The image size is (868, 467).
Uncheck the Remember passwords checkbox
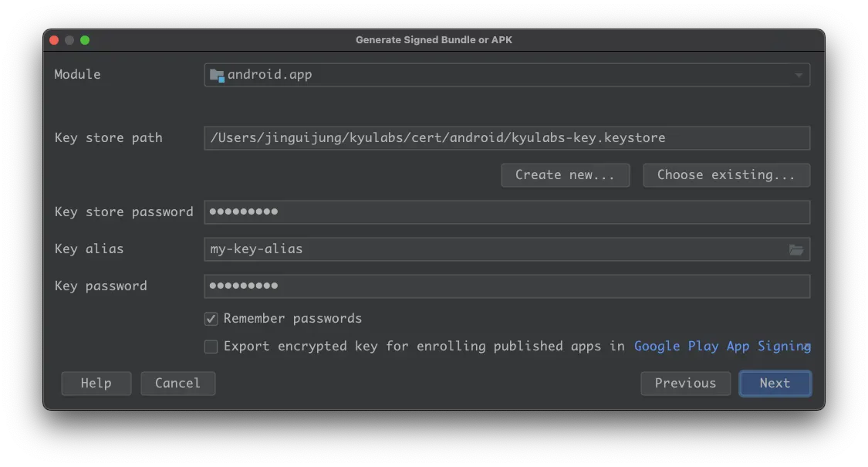point(211,319)
